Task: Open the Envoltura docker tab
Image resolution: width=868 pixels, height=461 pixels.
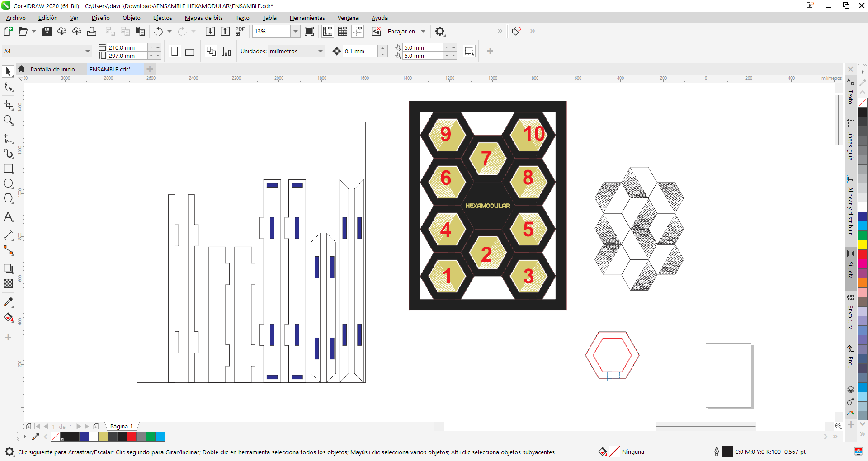Action: tap(850, 312)
